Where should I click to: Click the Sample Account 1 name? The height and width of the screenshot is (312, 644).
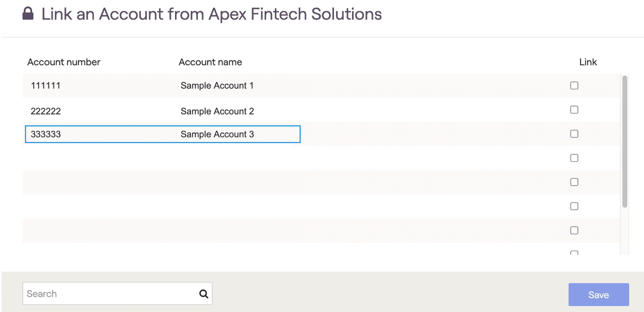tap(217, 86)
